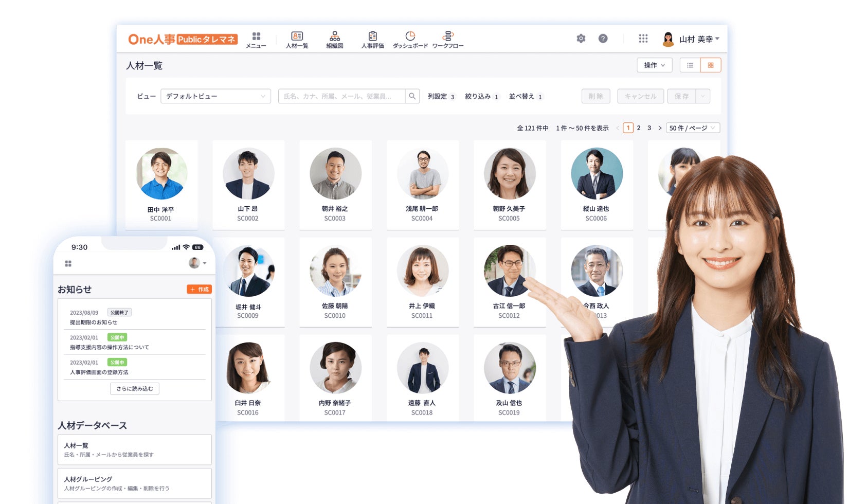Click the search magnifier icon
Viewport: 866px width, 504px height.
click(x=412, y=96)
